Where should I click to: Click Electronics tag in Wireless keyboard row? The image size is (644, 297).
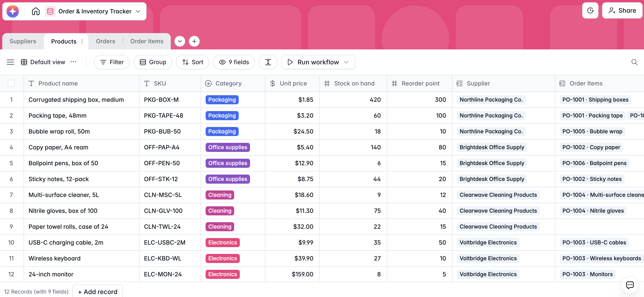click(x=223, y=258)
